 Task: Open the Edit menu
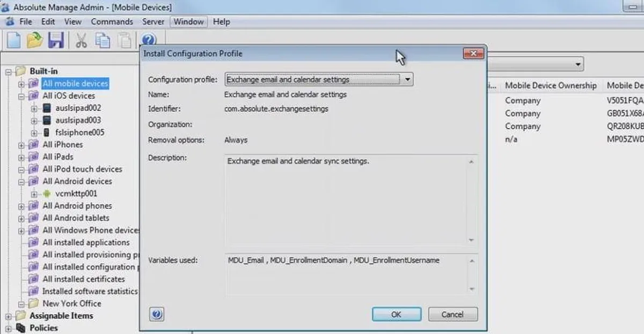(48, 22)
